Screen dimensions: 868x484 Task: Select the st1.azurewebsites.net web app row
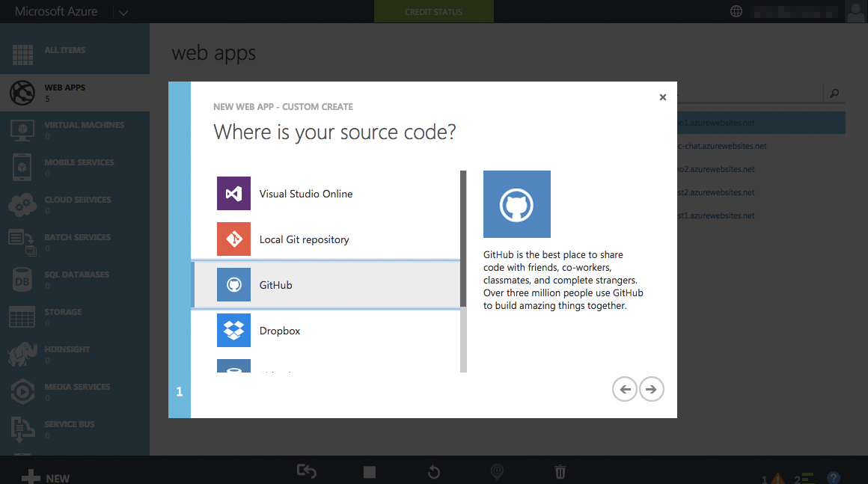761,215
